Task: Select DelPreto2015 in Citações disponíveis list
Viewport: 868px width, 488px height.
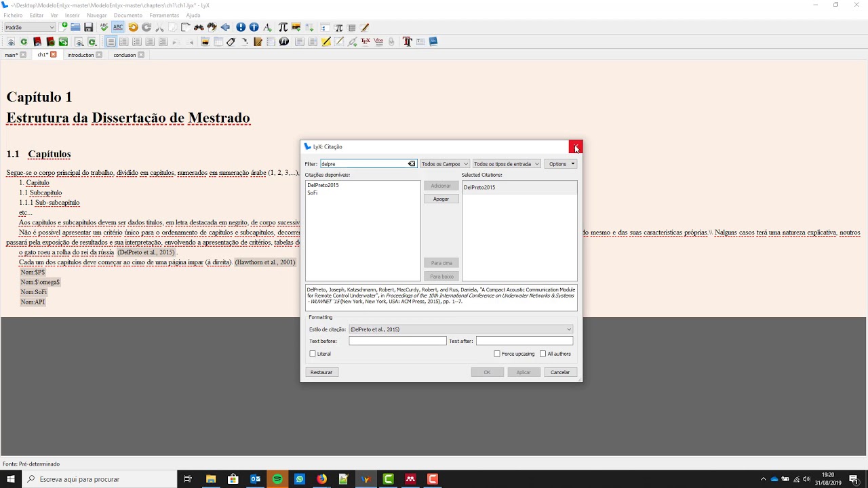Action: coord(323,185)
